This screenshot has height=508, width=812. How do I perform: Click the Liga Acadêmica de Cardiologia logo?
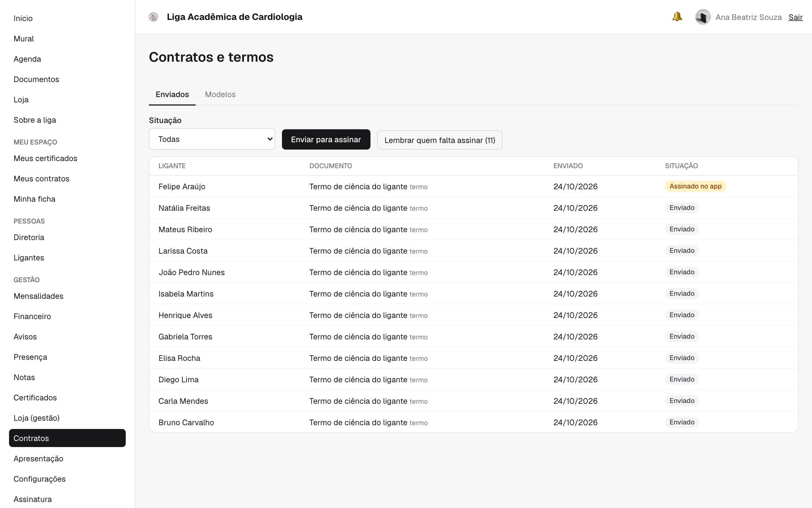[x=153, y=17]
